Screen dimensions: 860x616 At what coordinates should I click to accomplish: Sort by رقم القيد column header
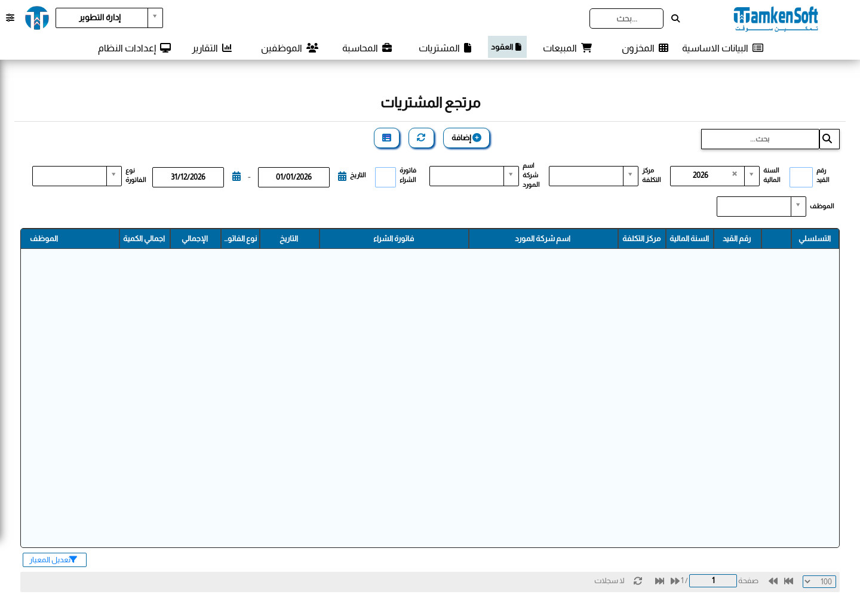(x=737, y=239)
